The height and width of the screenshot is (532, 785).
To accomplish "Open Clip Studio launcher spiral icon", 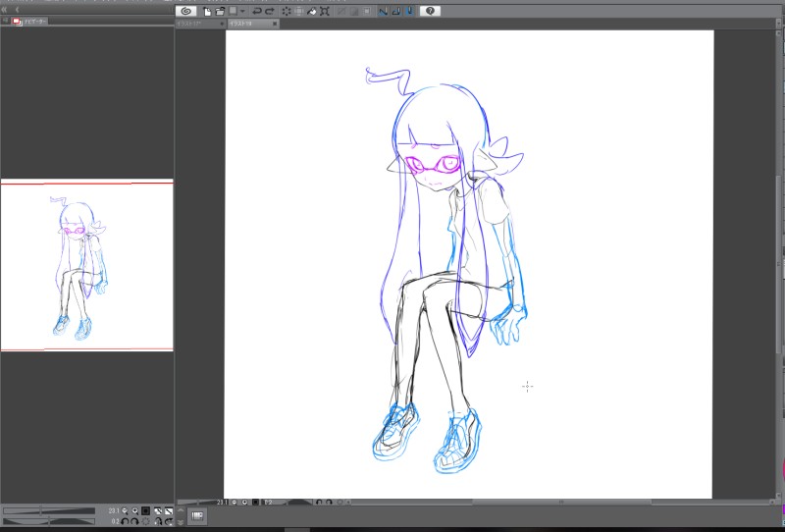I will 186,11.
